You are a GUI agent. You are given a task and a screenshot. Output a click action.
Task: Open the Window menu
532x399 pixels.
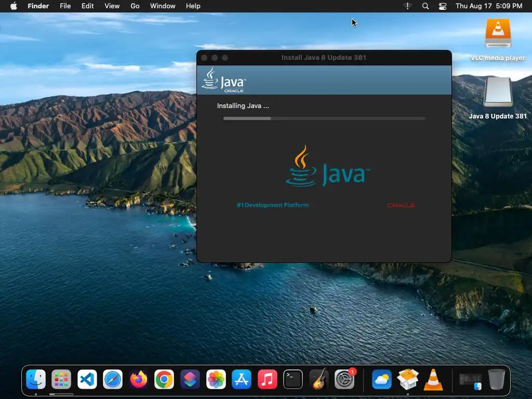point(163,6)
